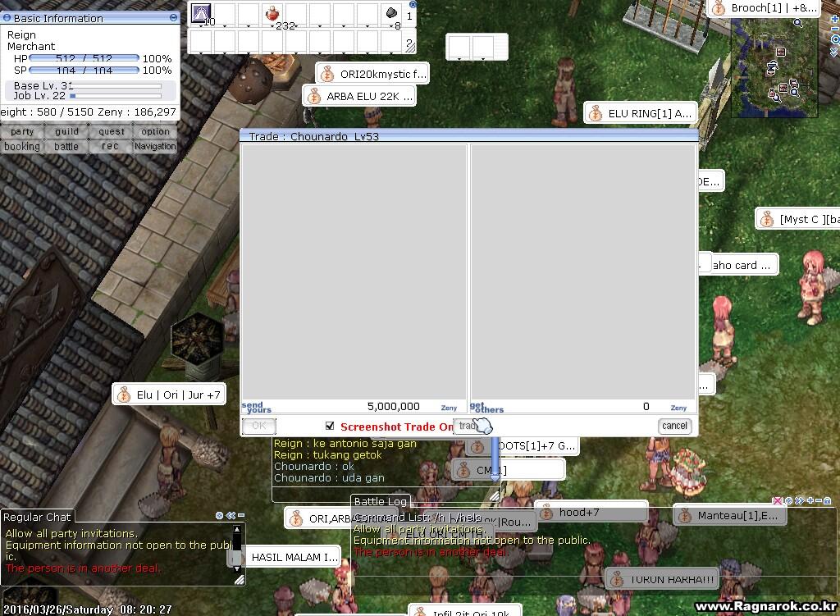Click the trade button in the Trade window

point(472,426)
